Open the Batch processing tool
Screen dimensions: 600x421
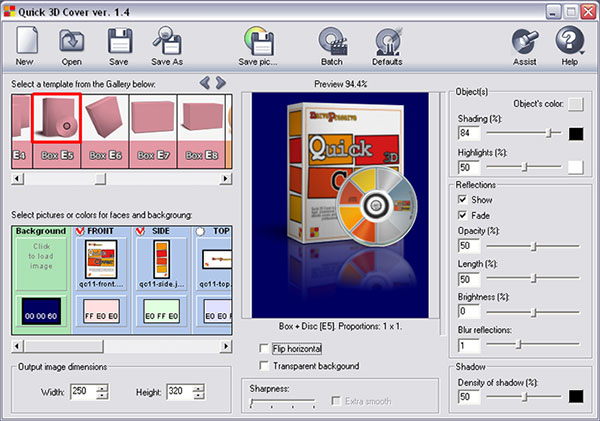coord(332,41)
